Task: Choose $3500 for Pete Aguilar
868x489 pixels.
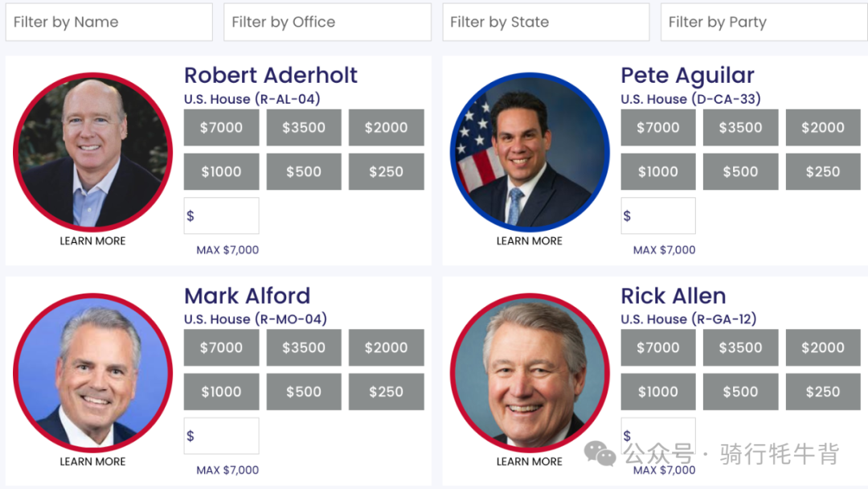Action: pos(741,127)
